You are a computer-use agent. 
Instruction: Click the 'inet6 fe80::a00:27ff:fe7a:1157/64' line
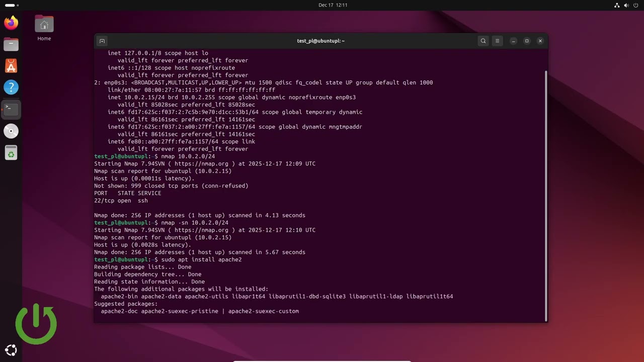pyautogui.click(x=181, y=142)
